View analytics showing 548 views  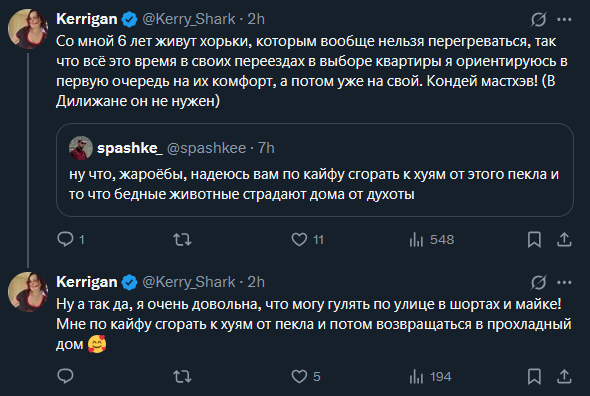pos(432,239)
